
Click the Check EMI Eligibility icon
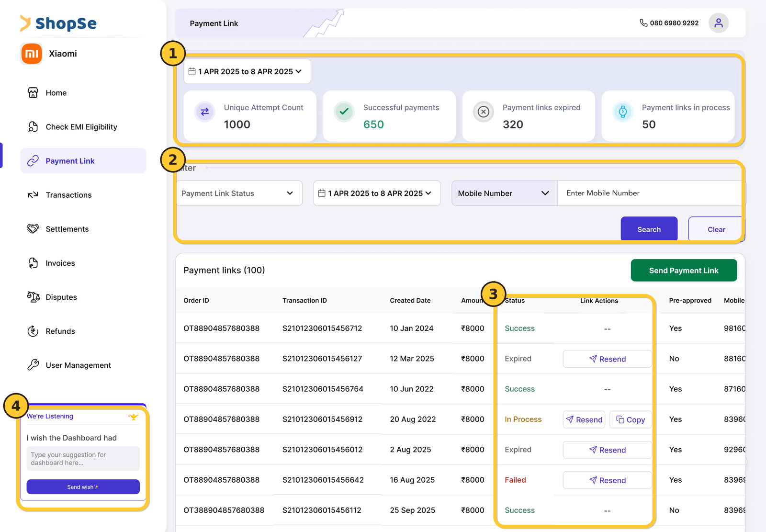pos(33,127)
